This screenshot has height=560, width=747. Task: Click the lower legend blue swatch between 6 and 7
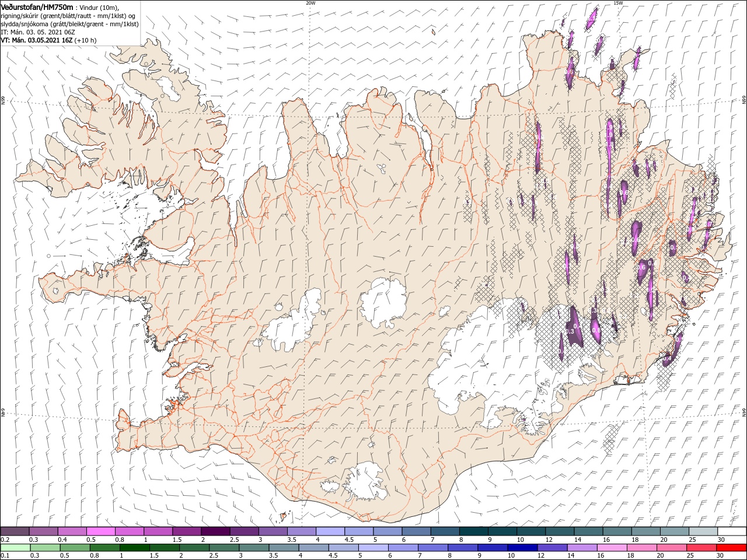click(x=403, y=548)
